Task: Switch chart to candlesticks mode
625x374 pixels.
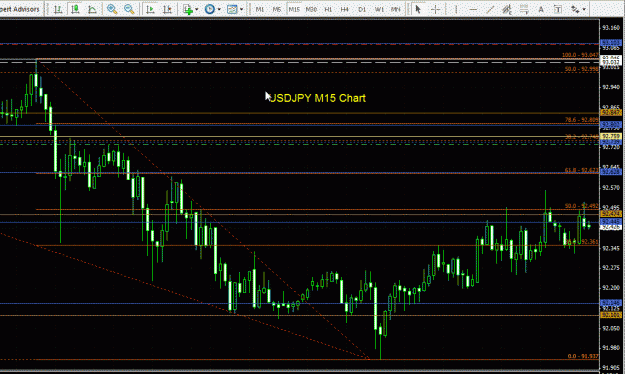Action: 75,9
